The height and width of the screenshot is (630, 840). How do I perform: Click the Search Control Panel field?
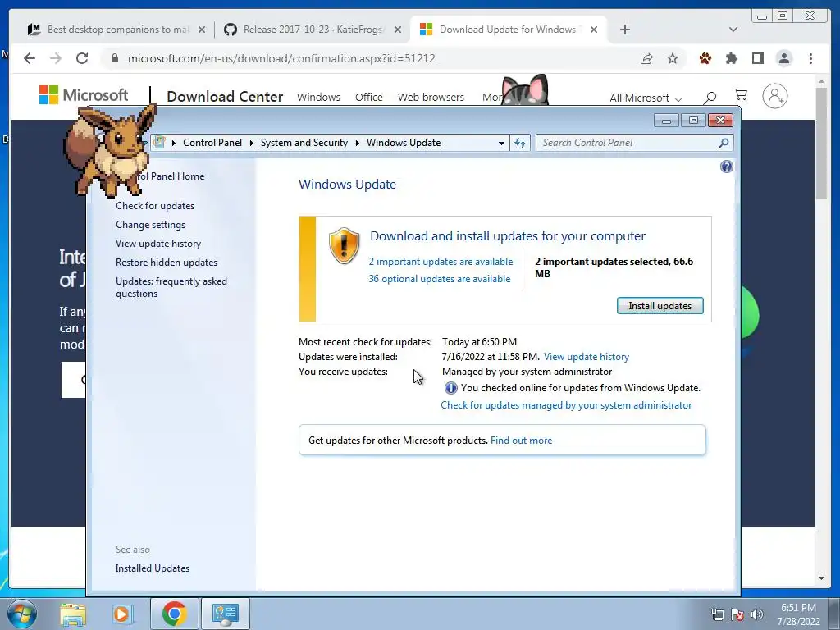point(634,143)
